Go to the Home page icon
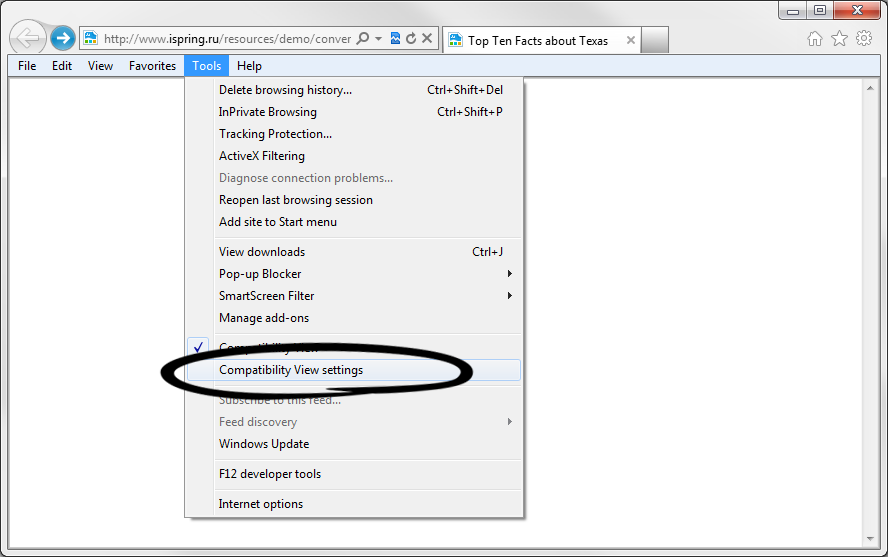The height and width of the screenshot is (557, 888). pos(815,38)
